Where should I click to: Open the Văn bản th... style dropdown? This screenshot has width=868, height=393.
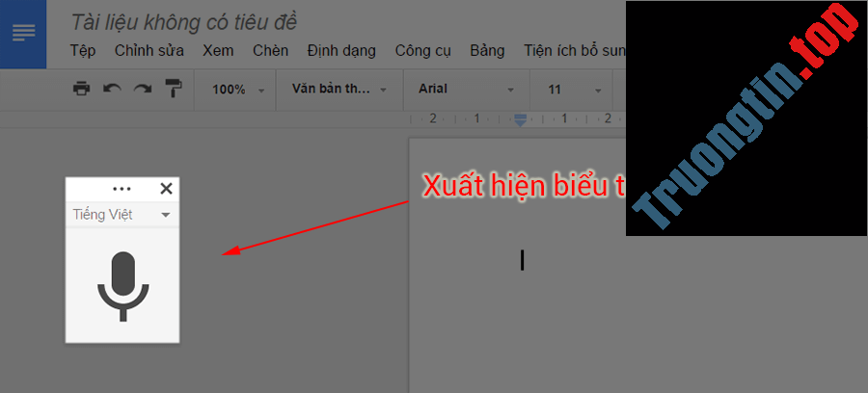click(x=339, y=89)
